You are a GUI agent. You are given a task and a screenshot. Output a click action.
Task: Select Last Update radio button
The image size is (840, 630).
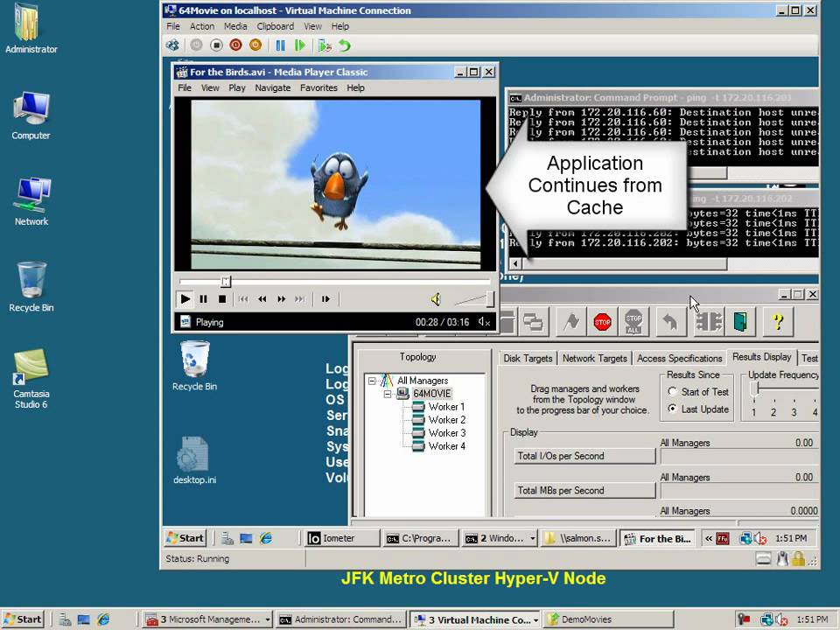(673, 409)
